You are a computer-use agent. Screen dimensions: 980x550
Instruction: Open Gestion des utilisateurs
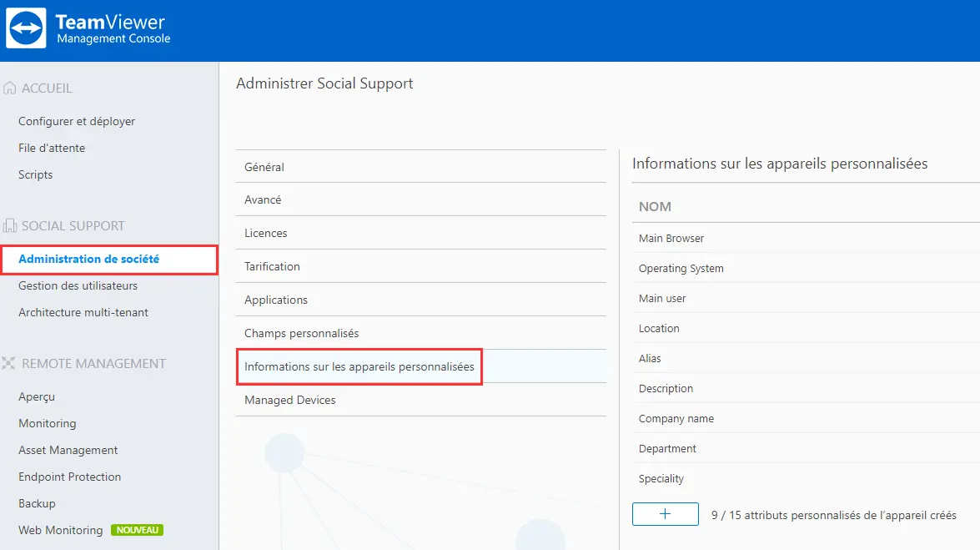pyautogui.click(x=78, y=286)
